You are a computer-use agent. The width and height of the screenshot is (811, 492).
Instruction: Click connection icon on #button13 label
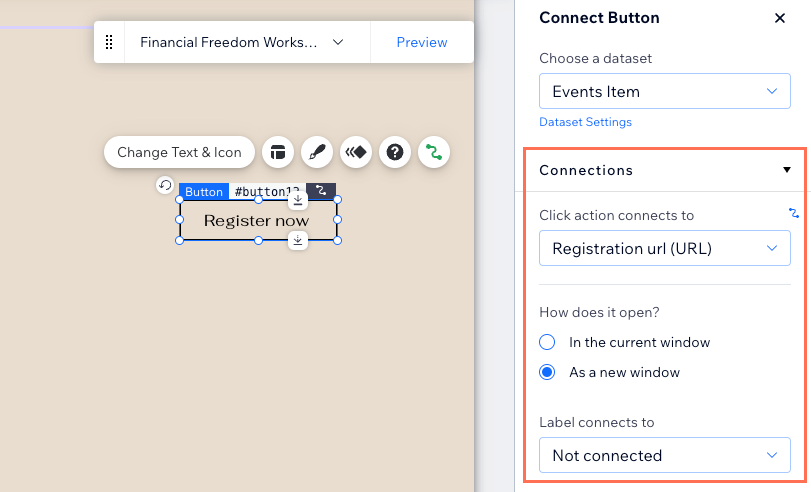pos(321,190)
